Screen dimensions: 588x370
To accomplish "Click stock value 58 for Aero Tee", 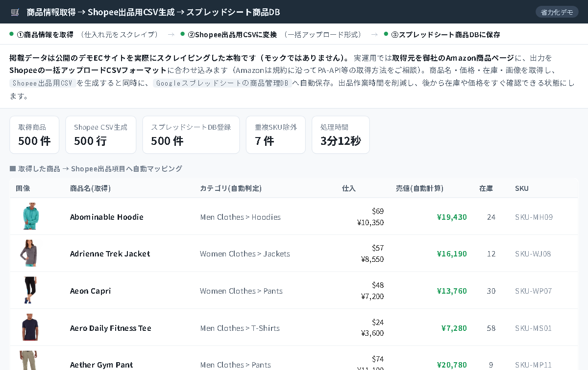I will pos(491,328).
